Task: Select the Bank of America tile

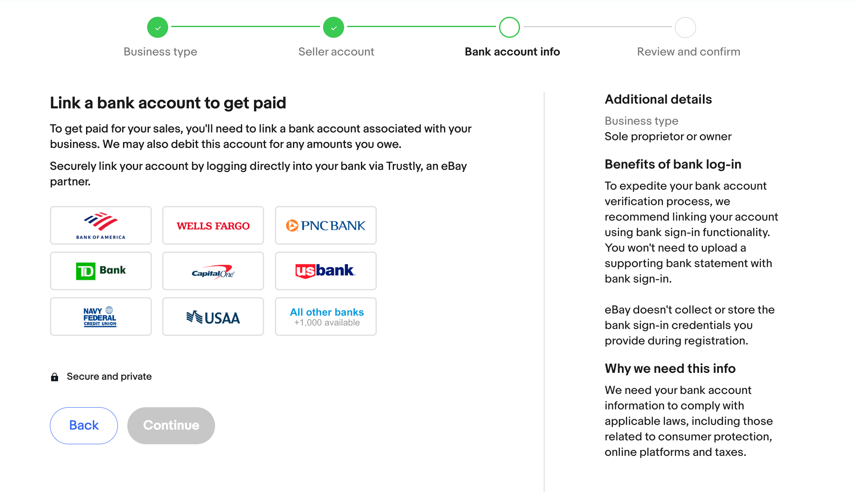Action: pyautogui.click(x=100, y=225)
